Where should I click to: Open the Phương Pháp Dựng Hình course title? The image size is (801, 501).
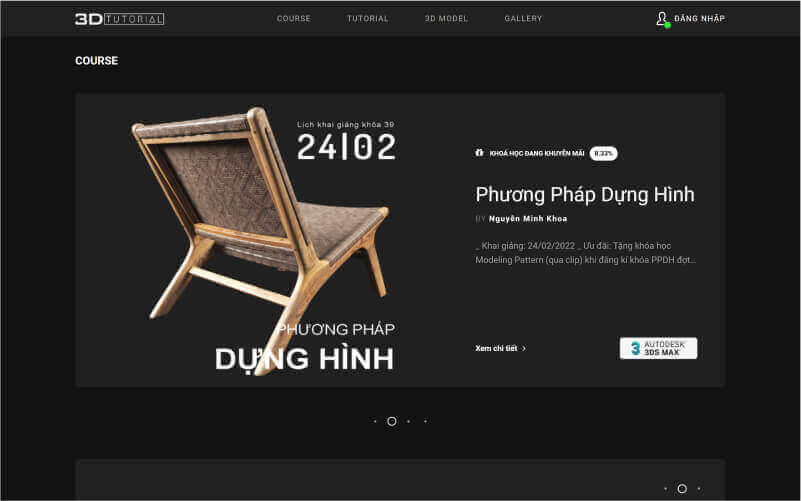(585, 195)
